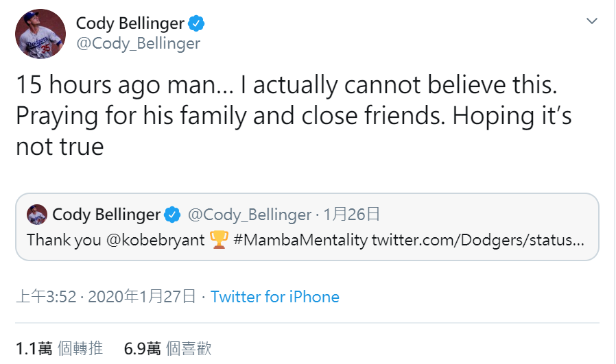Open the Twitter for iPhone source link
Image resolution: width=616 pixels, height=364 pixels.
[275, 297]
